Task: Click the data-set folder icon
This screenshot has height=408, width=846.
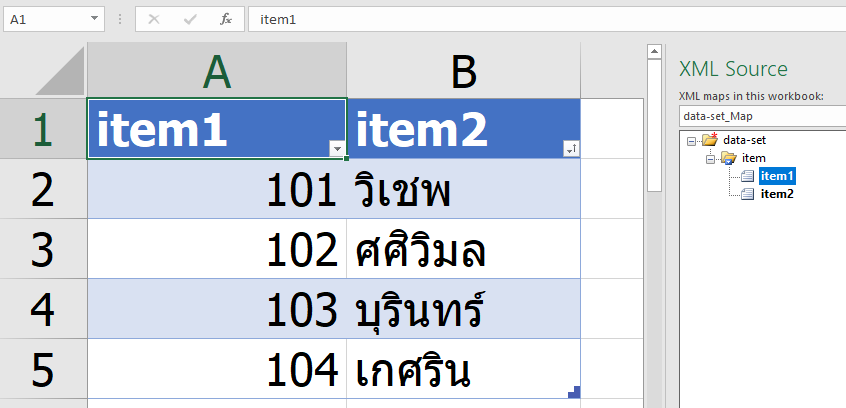Action: tap(710, 141)
